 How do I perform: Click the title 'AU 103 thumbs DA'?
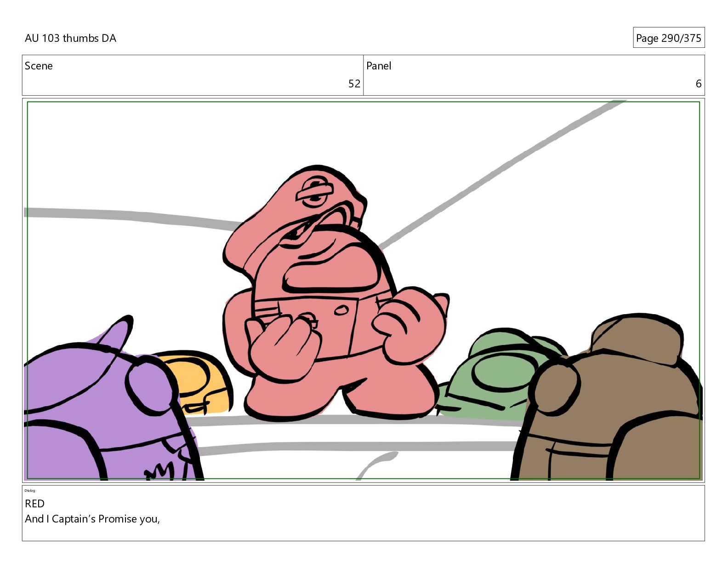click(x=70, y=38)
